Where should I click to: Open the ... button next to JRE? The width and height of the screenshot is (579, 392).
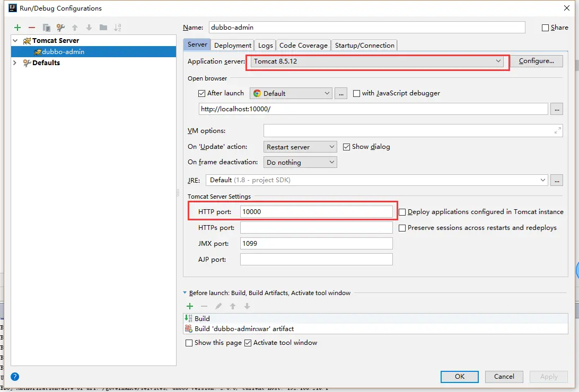click(x=557, y=180)
